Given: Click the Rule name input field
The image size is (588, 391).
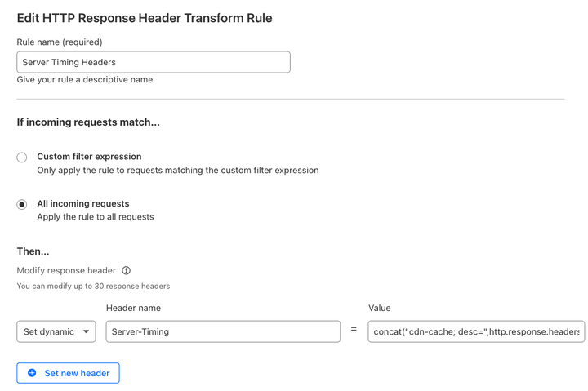Looking at the screenshot, I should tap(154, 62).
